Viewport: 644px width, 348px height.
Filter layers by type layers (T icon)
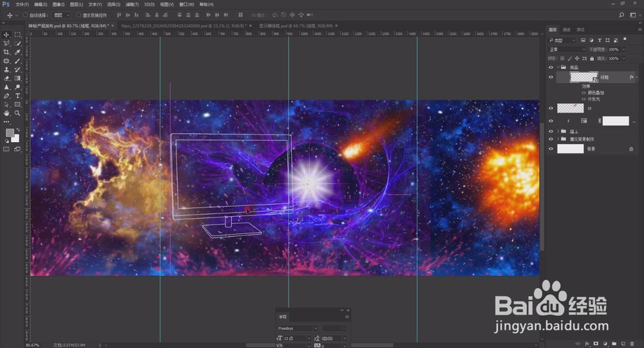pyautogui.click(x=599, y=41)
